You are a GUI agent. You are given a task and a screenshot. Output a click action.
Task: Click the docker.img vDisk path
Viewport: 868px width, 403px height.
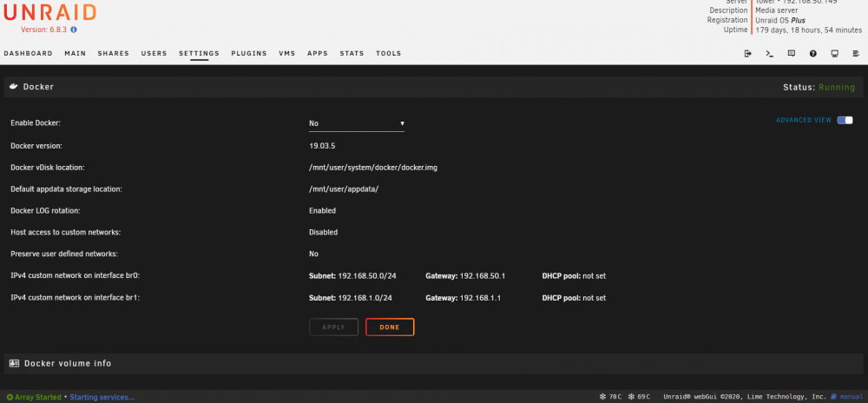(x=373, y=167)
